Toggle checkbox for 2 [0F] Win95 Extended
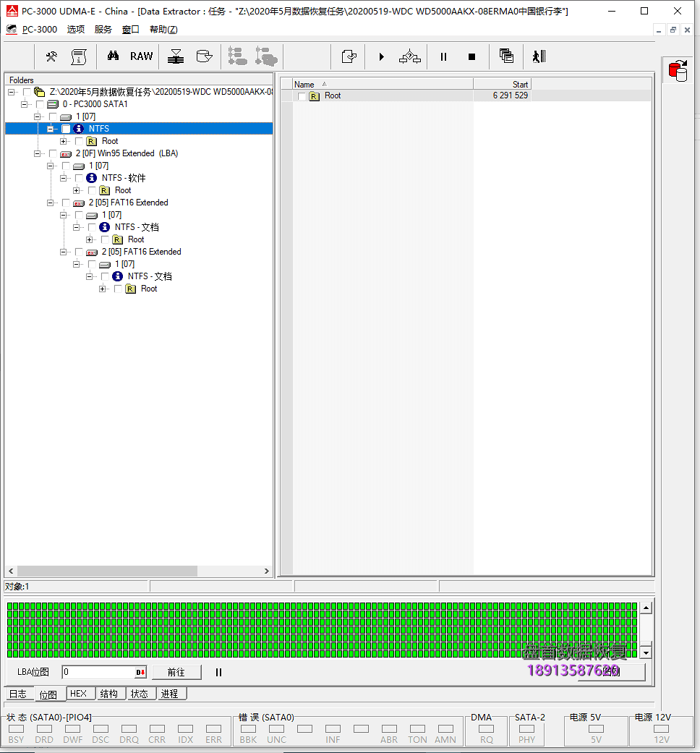This screenshot has width=700, height=753. tap(53, 153)
